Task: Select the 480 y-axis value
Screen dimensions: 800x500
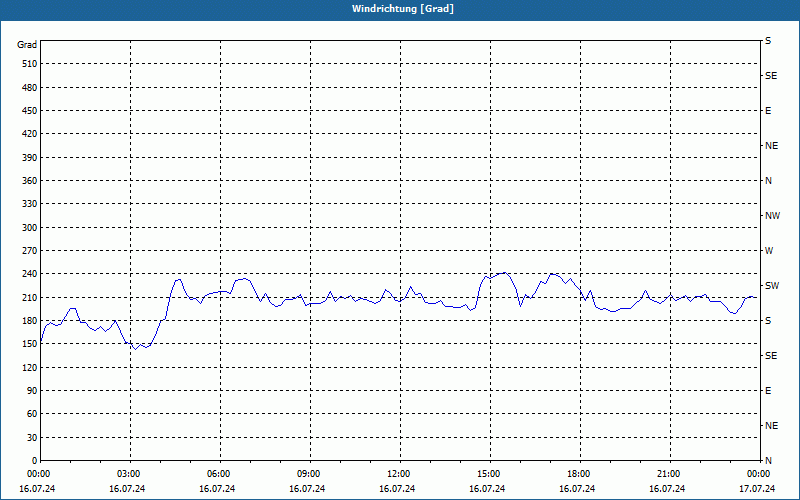Action: tap(30, 87)
